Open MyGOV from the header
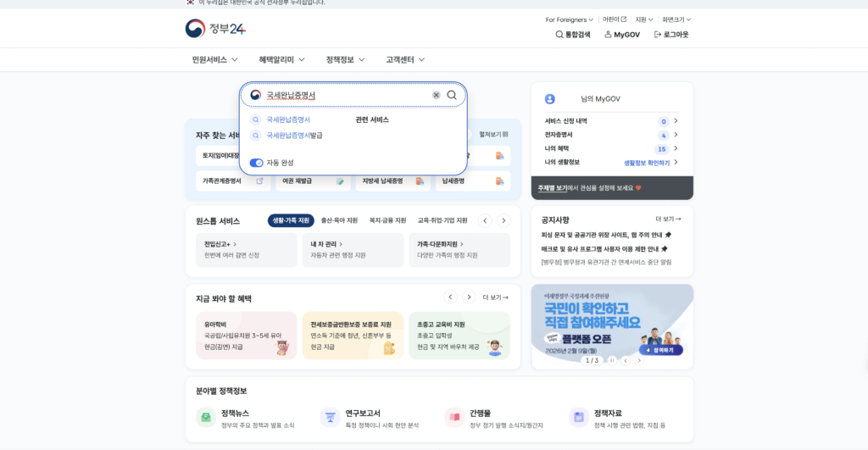The height and width of the screenshot is (450, 868). [622, 34]
